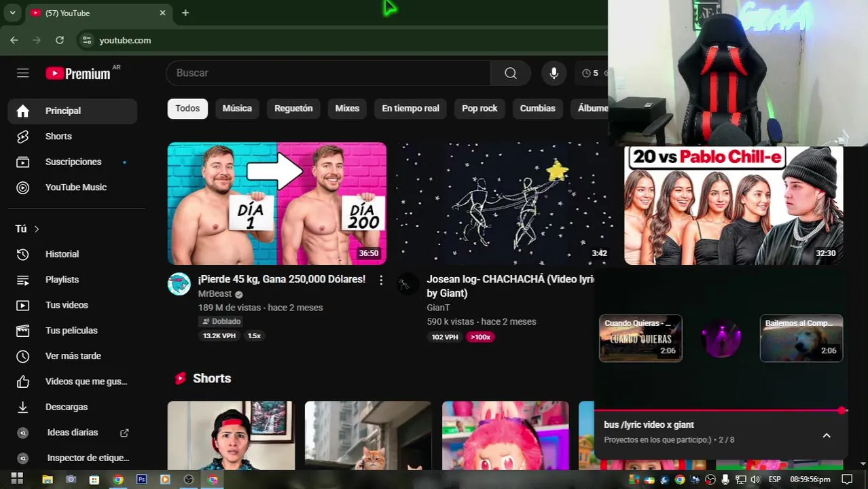Play the Bailemos al Comp... queue thumbnail

pyautogui.click(x=801, y=338)
